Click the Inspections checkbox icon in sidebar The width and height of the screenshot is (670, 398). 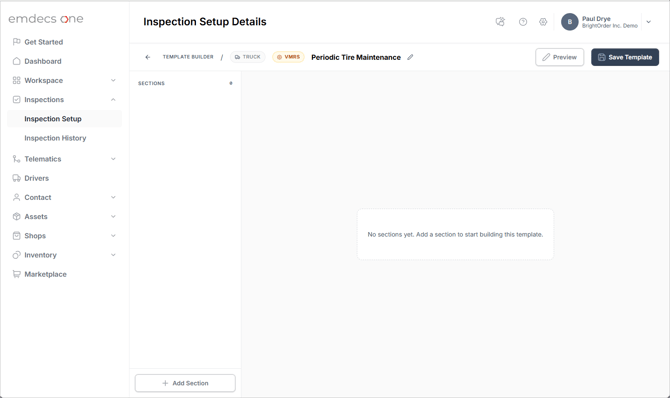point(17,100)
